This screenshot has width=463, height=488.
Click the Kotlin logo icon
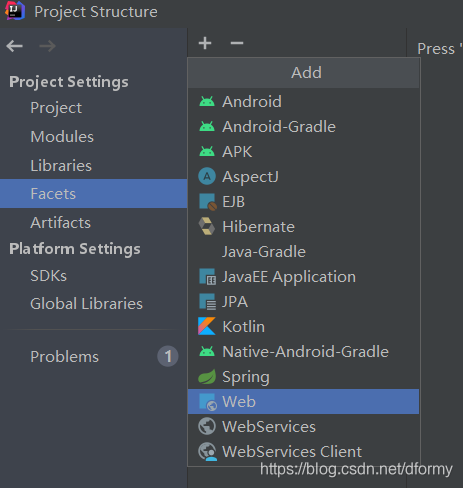point(207,326)
